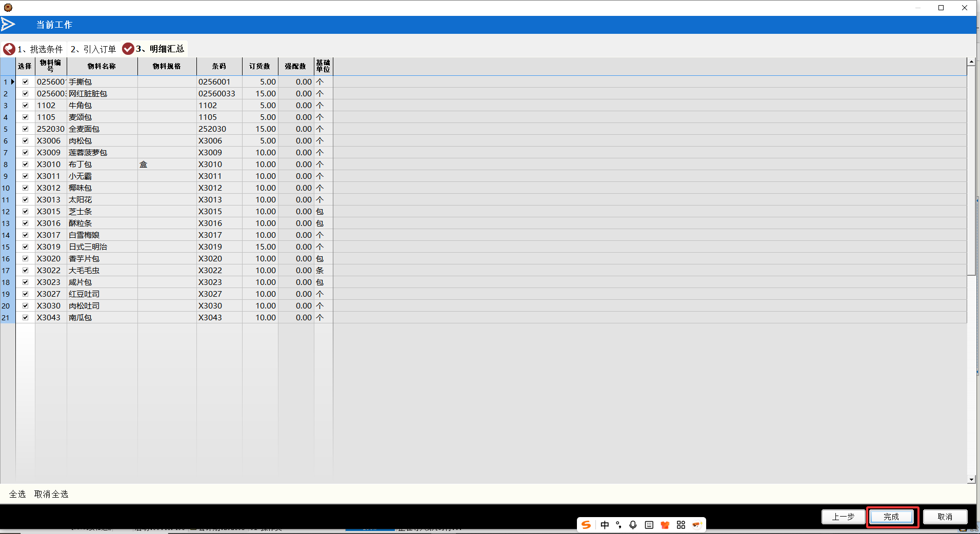Click the 肉松吐司 name cell
Image resolution: width=980 pixels, height=534 pixels.
click(102, 305)
